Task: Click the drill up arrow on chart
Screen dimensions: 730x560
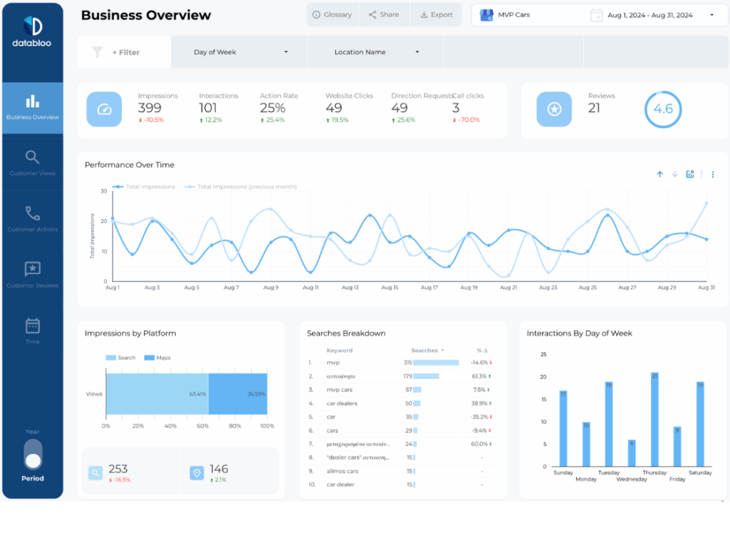Action: click(x=659, y=175)
